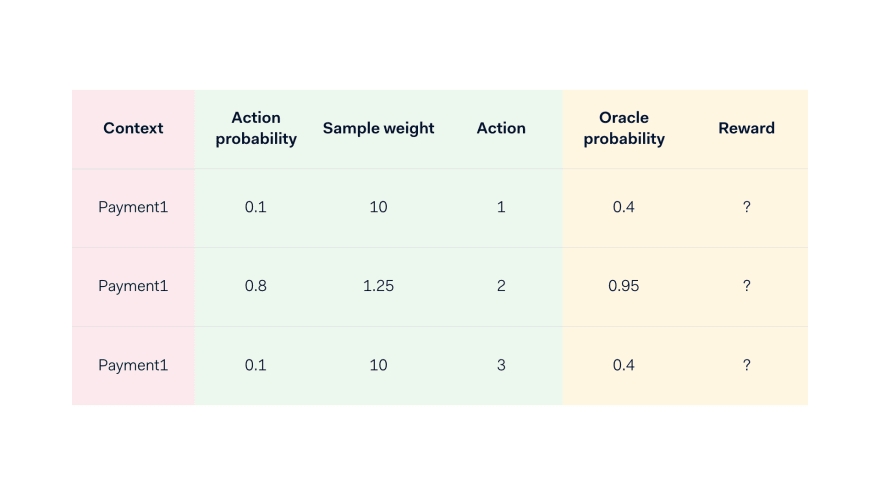Image resolution: width=880 pixels, height=495 pixels.
Task: Select oracle probability 0.4 in last row
Action: pos(624,365)
